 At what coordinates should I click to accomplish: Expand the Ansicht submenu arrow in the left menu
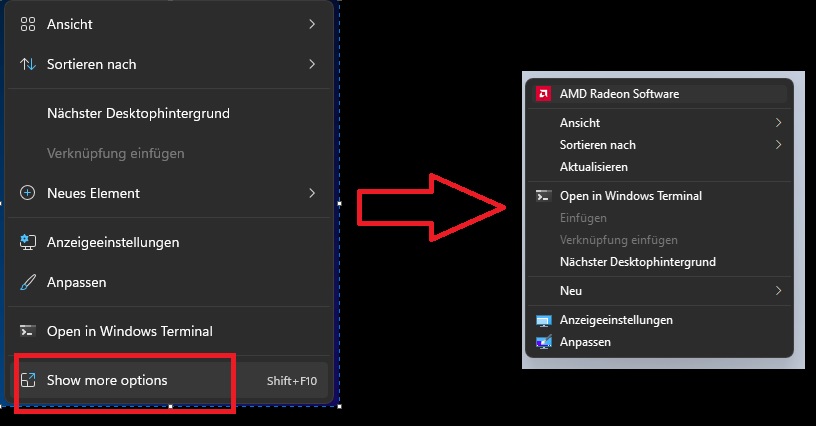tap(312, 24)
